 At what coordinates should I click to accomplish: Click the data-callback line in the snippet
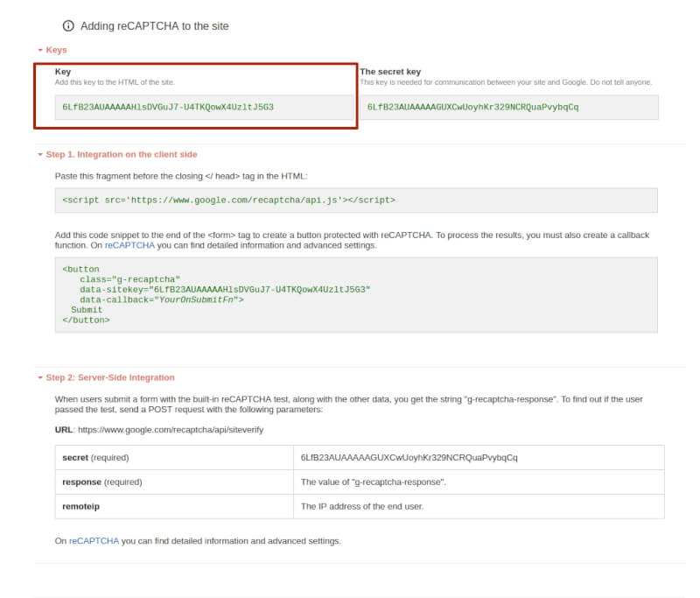pos(162,299)
